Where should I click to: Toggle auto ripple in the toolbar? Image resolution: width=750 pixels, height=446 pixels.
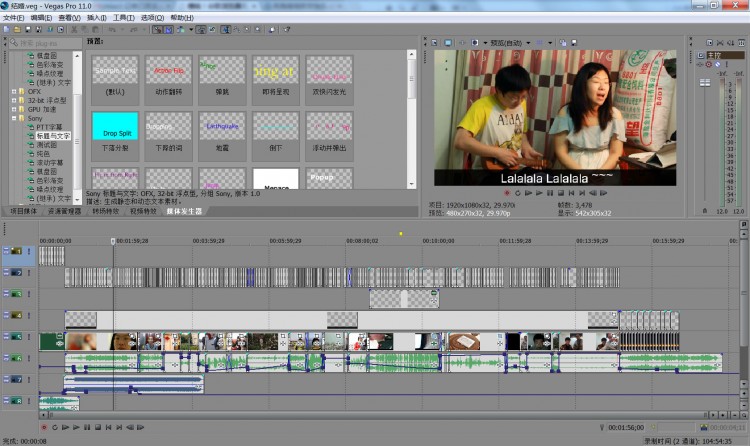(181, 30)
